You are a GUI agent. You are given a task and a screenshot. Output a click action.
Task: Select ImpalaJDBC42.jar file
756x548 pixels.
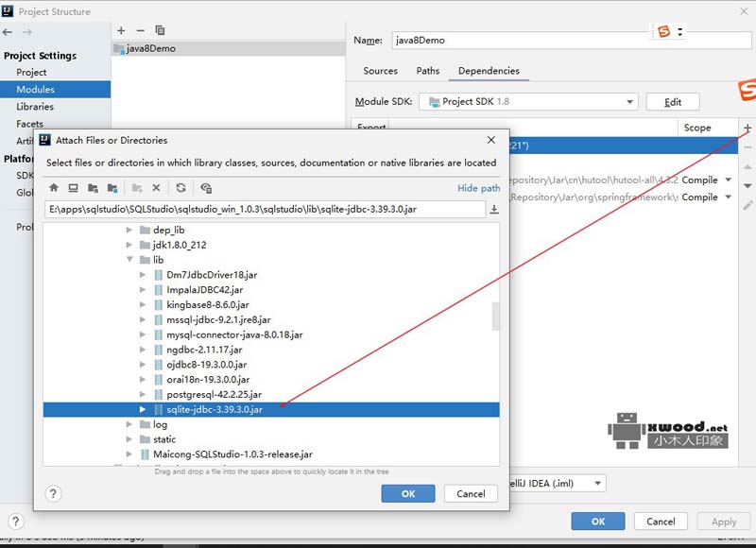pos(204,290)
